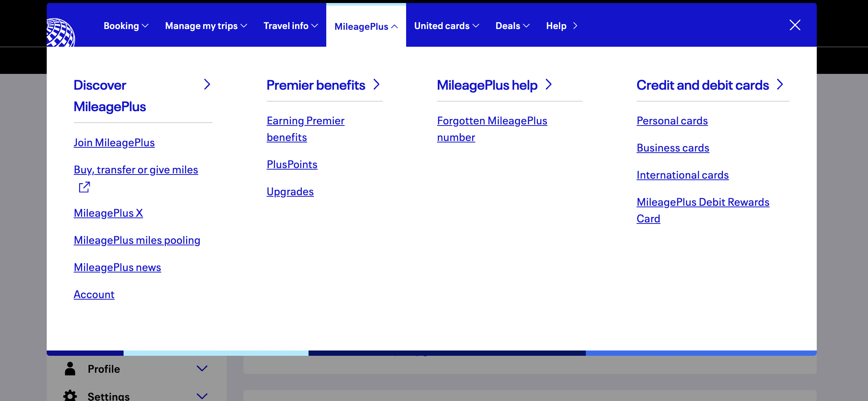Click the external link icon under Buy miles
The image size is (868, 401).
click(x=84, y=187)
